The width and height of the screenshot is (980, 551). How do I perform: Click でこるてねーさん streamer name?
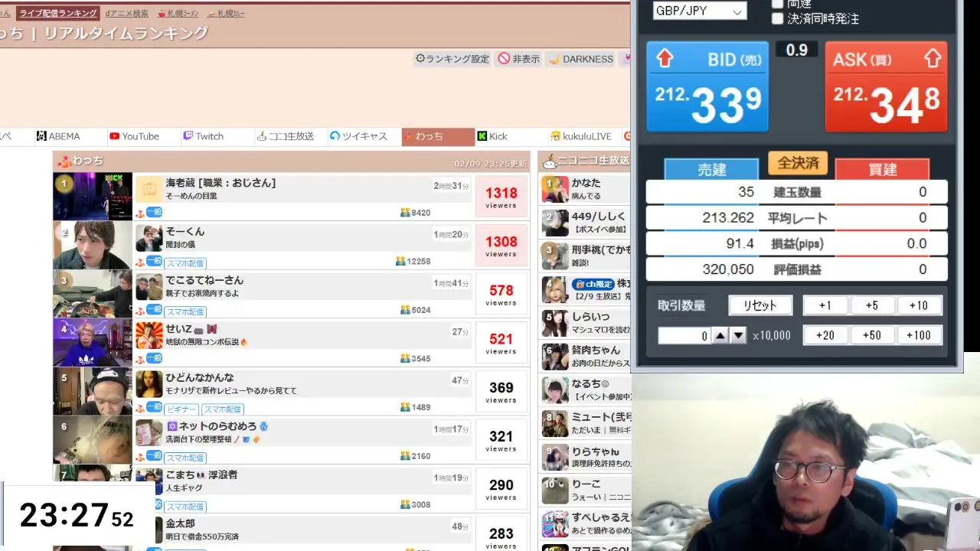[204, 280]
